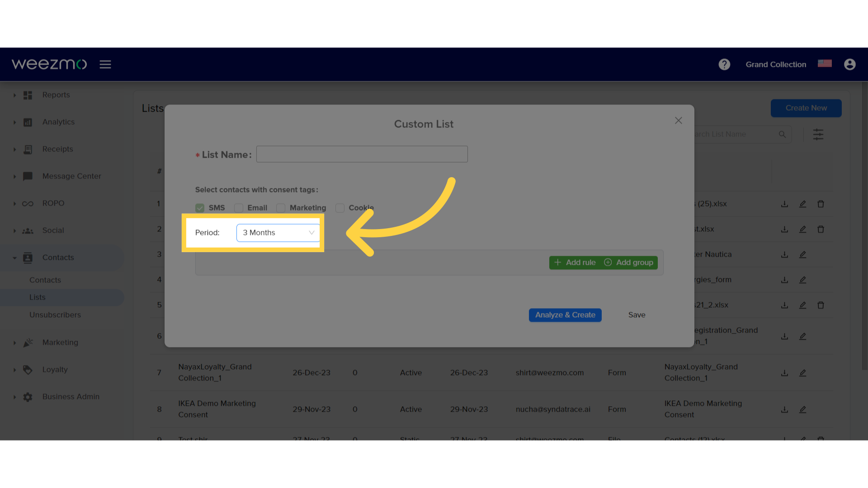Image resolution: width=868 pixels, height=488 pixels.
Task: Expand the Message Center sidebar arrow
Action: [x=14, y=177]
